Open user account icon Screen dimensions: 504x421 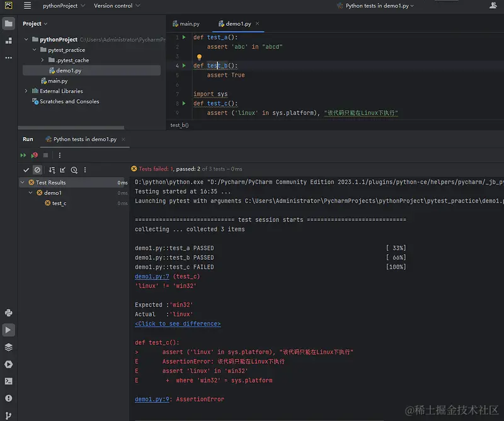coord(493,6)
